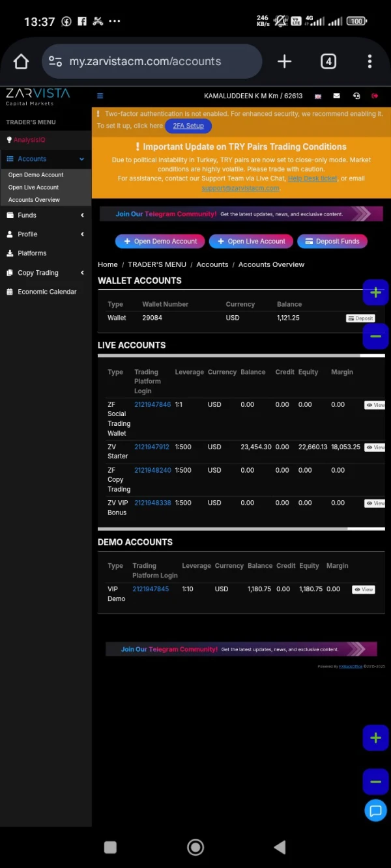The height and width of the screenshot is (868, 391).
Task: Click TRADER'S MENU in the breadcrumb
Action: tap(157, 264)
